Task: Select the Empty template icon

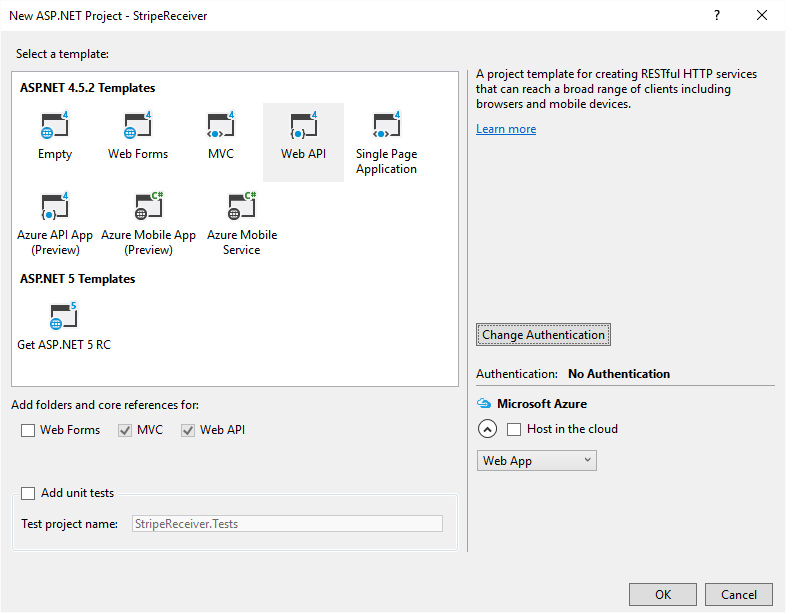Action: (55, 125)
